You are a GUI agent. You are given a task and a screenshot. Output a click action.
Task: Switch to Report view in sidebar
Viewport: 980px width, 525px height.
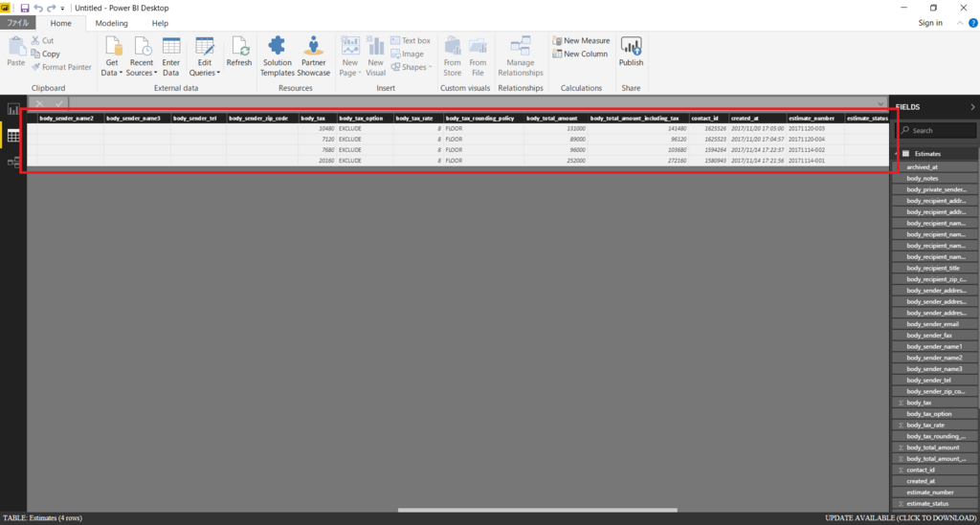tap(13, 109)
